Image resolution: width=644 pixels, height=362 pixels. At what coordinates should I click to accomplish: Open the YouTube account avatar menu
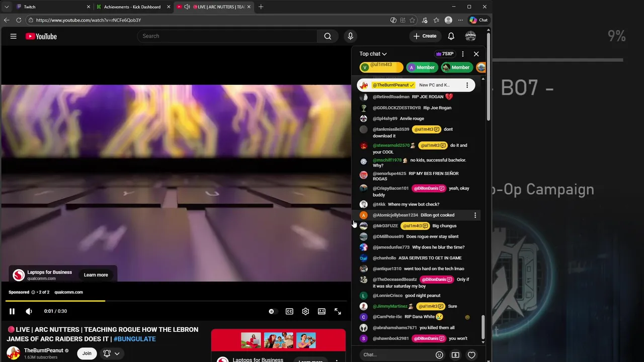470,36
